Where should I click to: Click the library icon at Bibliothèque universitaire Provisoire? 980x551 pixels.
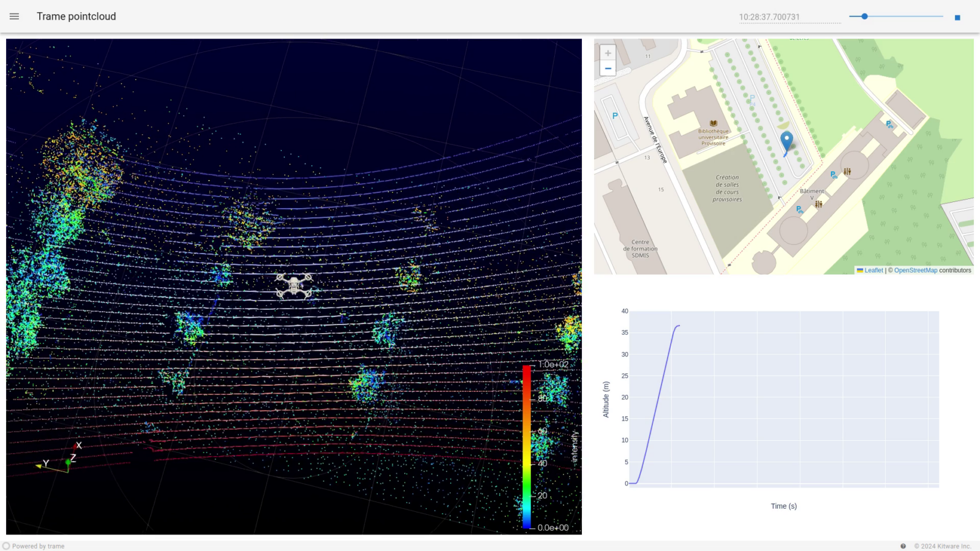click(713, 122)
